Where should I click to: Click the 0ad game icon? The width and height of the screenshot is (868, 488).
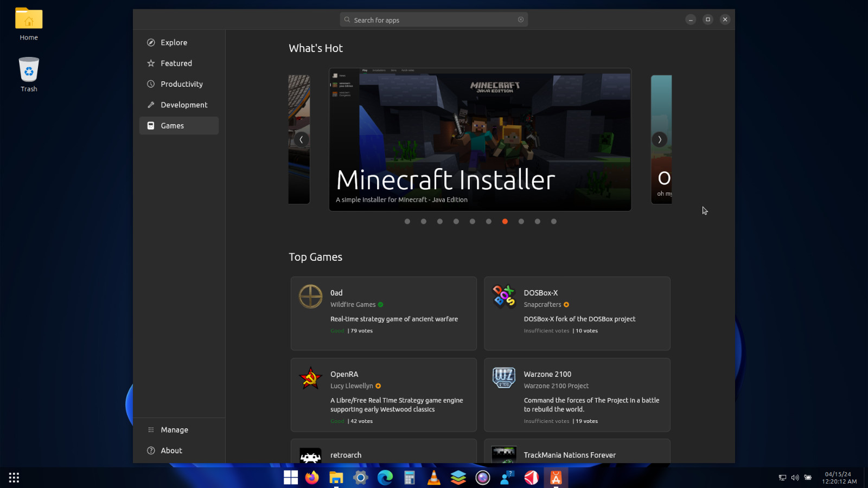pos(311,297)
